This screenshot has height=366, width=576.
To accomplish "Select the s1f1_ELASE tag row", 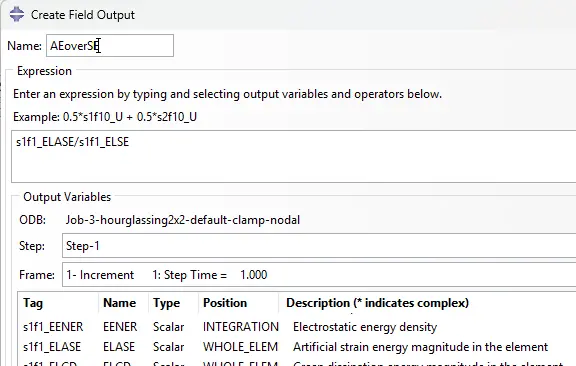I will pyautogui.click(x=52, y=347).
